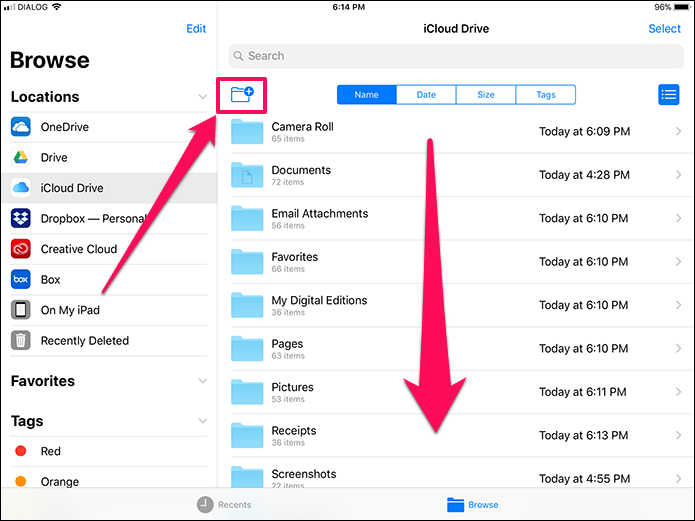Viewport: 695px width, 521px height.
Task: Collapse the Favorites section
Action: click(203, 381)
